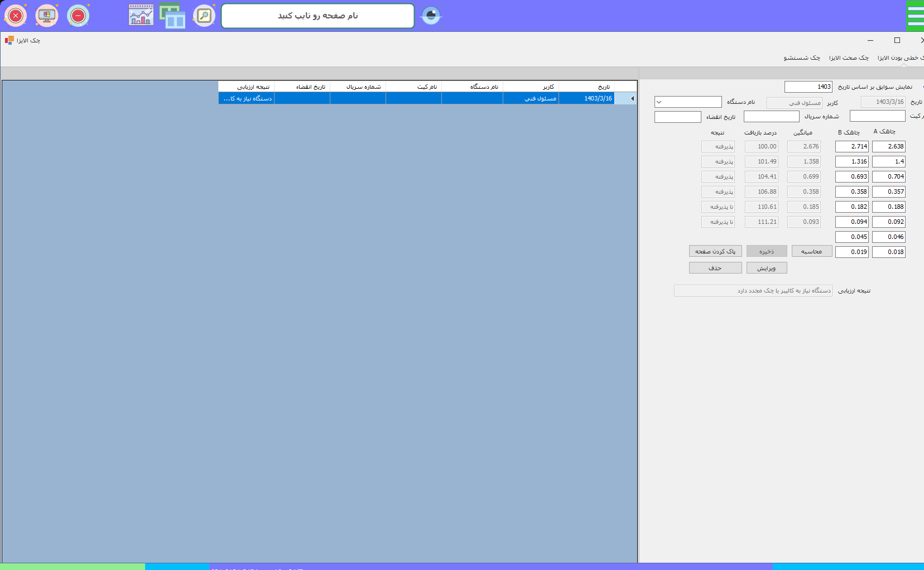924x570 pixels.
Task: Click the desktop monitor icon
Action: pyautogui.click(x=47, y=16)
